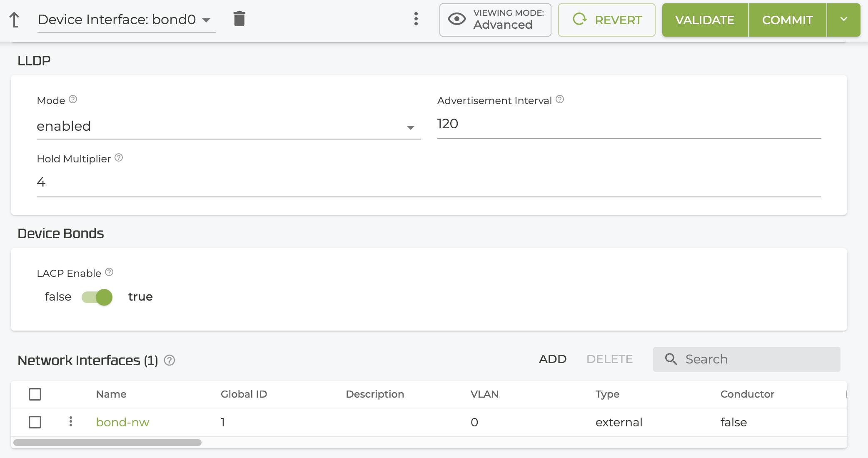The width and height of the screenshot is (868, 458).
Task: Click help icon next to Network Interfaces
Action: (169, 360)
